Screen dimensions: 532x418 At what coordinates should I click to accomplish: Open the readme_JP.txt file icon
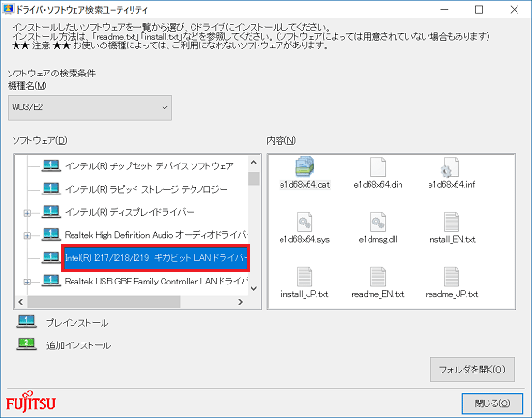(x=452, y=277)
